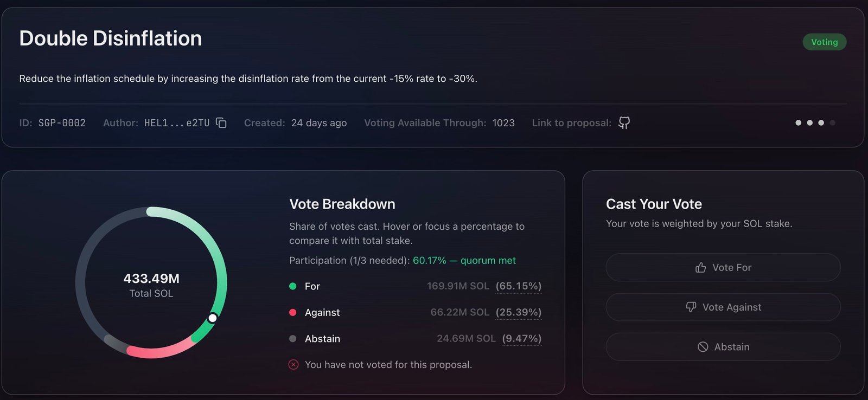The image size is (868, 400).
Task: Click the gray Abstain legend dot
Action: [x=293, y=339]
